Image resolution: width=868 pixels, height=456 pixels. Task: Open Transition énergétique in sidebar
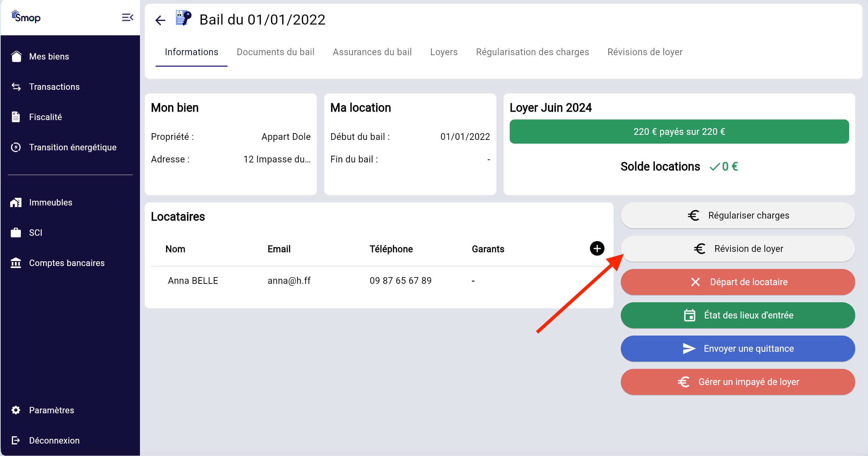click(x=72, y=147)
